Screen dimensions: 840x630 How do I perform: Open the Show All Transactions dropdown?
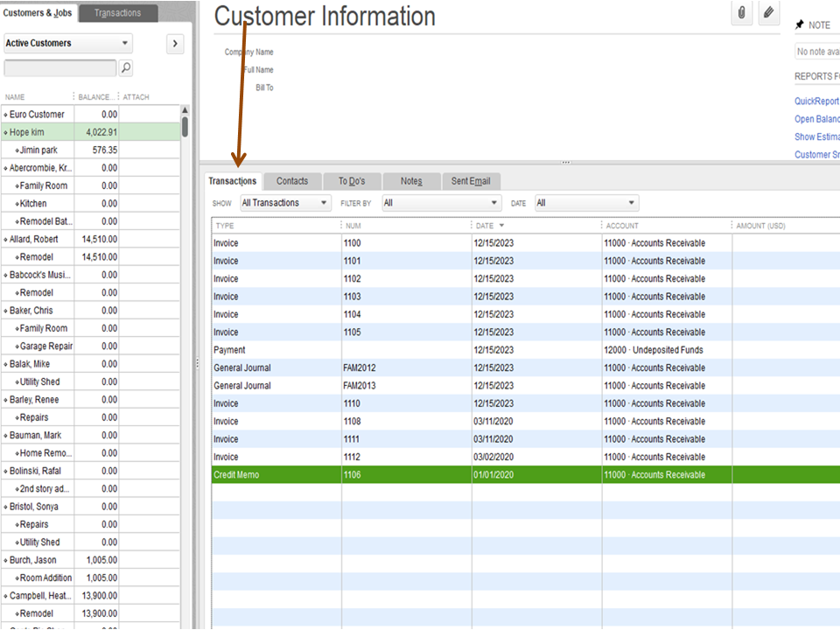(x=284, y=203)
